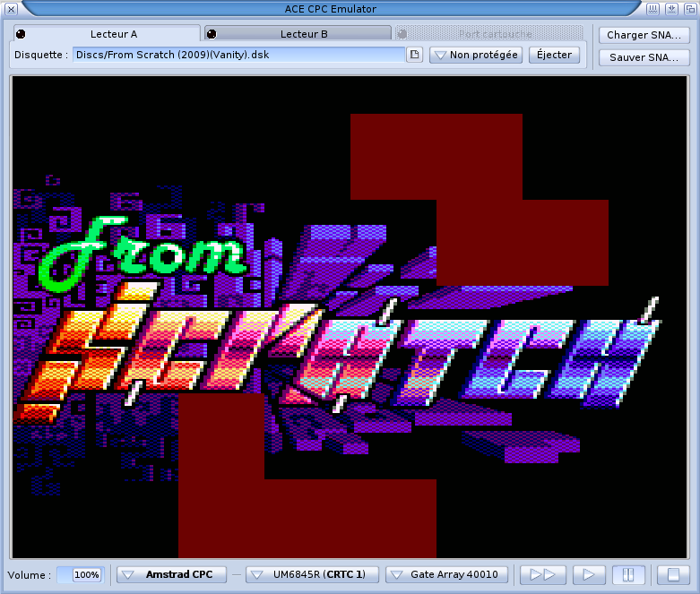The height and width of the screenshot is (594, 700).
Task: Click the stop/reset square button
Action: (673, 574)
